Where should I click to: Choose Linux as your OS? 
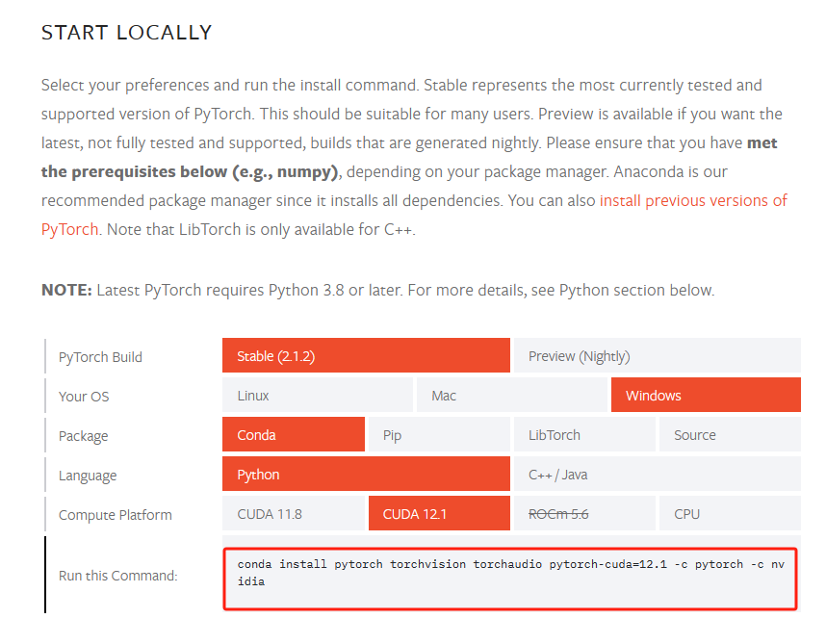point(318,395)
